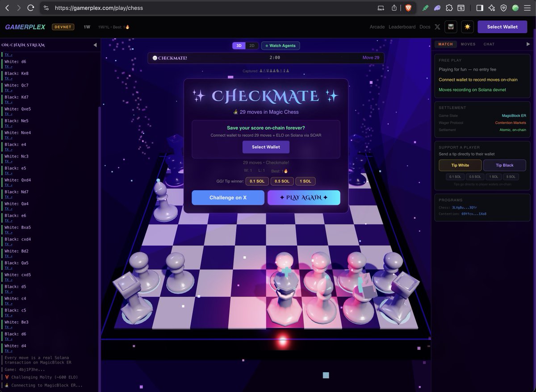Open the Brave VPN shield icon
The height and width of the screenshot is (392, 536).
coord(503,8)
